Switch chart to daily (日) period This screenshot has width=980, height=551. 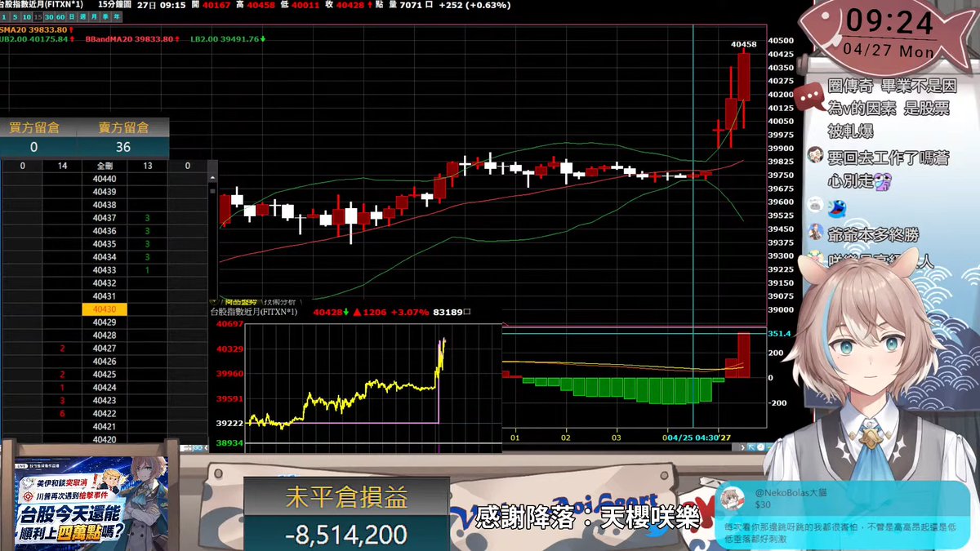[72, 17]
